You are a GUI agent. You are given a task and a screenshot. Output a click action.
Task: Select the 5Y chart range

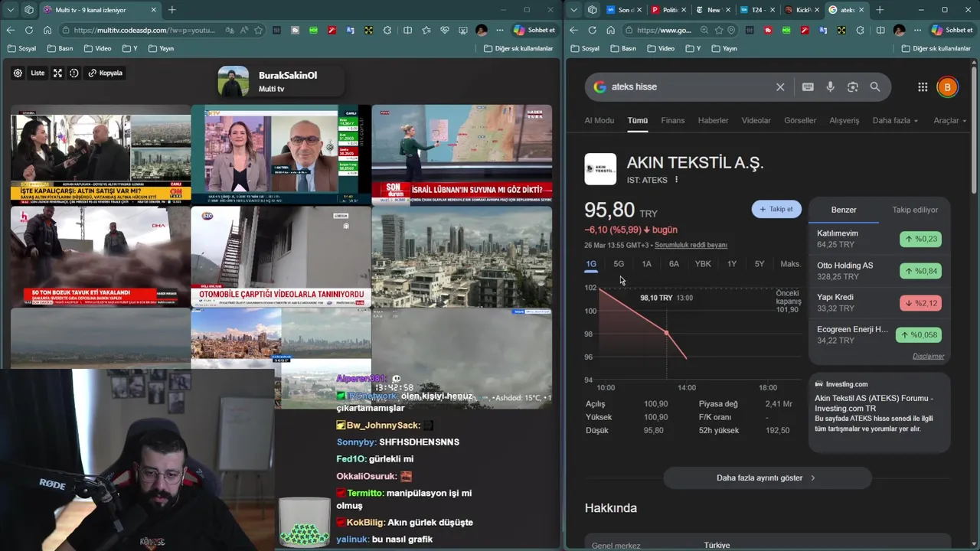pyautogui.click(x=759, y=264)
